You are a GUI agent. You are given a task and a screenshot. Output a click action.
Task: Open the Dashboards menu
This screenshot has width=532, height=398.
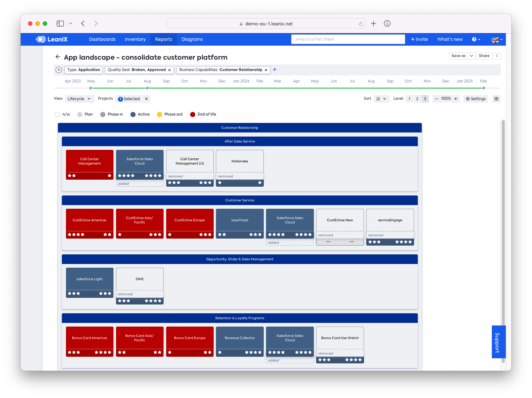click(x=102, y=39)
